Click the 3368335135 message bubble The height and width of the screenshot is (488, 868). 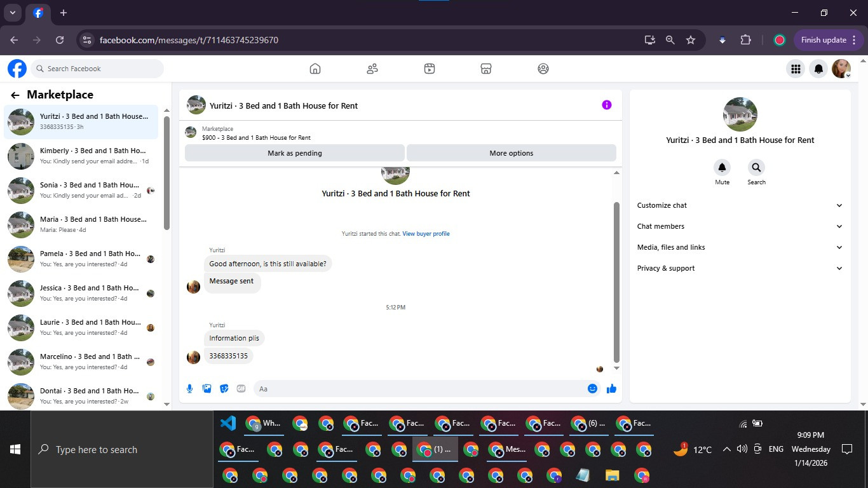[228, 356]
